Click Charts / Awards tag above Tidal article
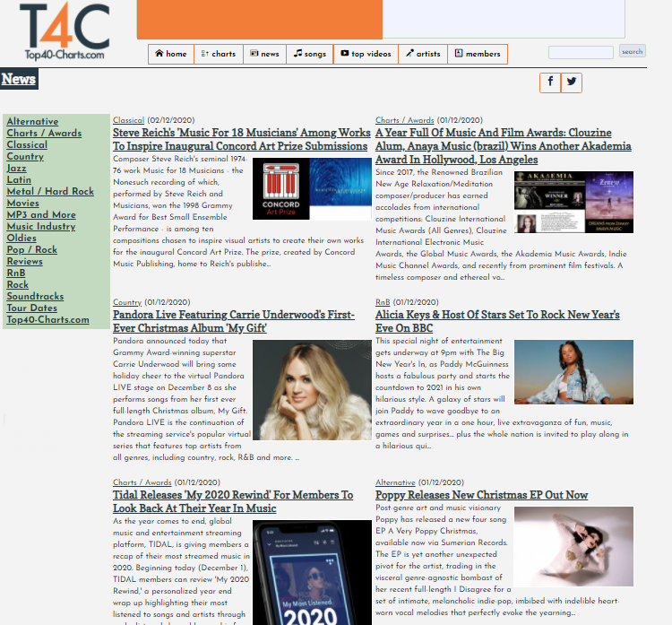 coord(142,482)
